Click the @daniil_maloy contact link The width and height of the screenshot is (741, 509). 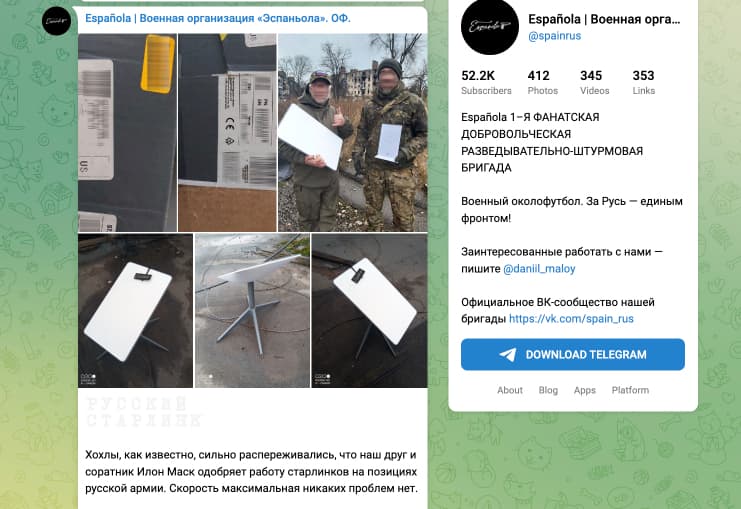[x=539, y=269]
